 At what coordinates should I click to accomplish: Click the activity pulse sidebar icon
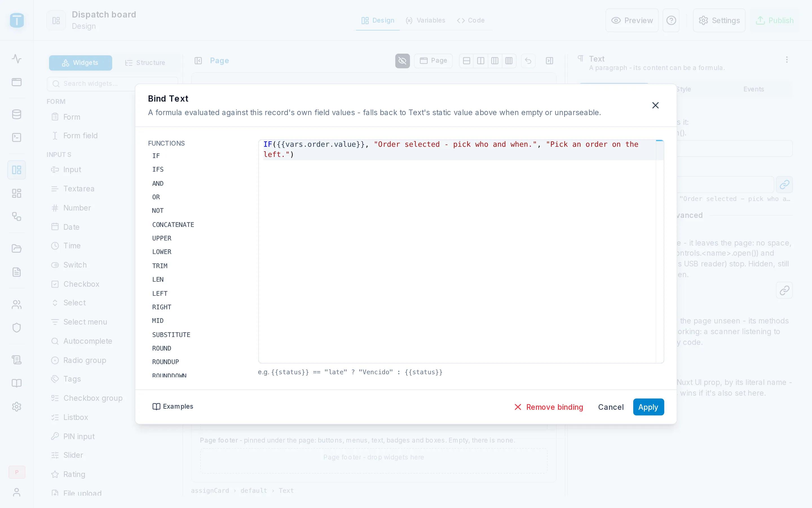(16, 58)
